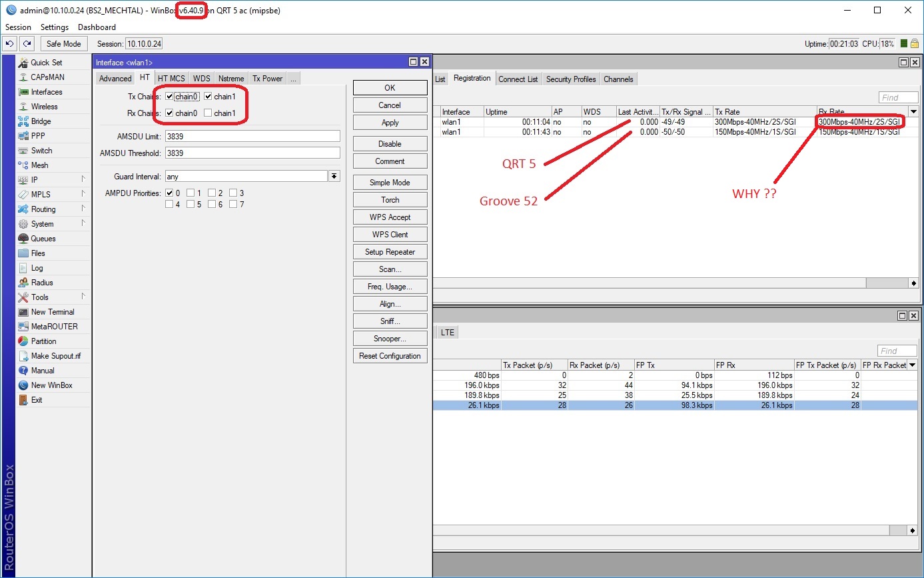
Task: Toggle Tx Chains chain0 checkbox
Action: [x=170, y=97]
